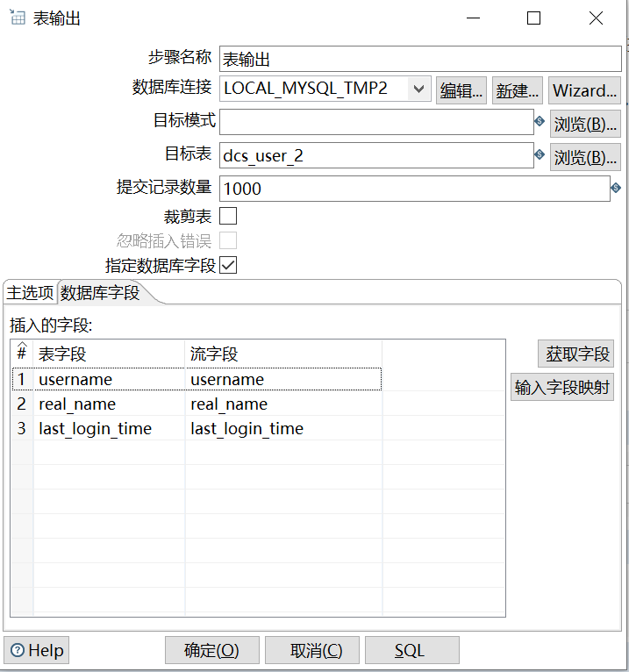Screen dimensions: 629x672
Task: Browse for target table with 浏览(B)
Action: (585, 157)
